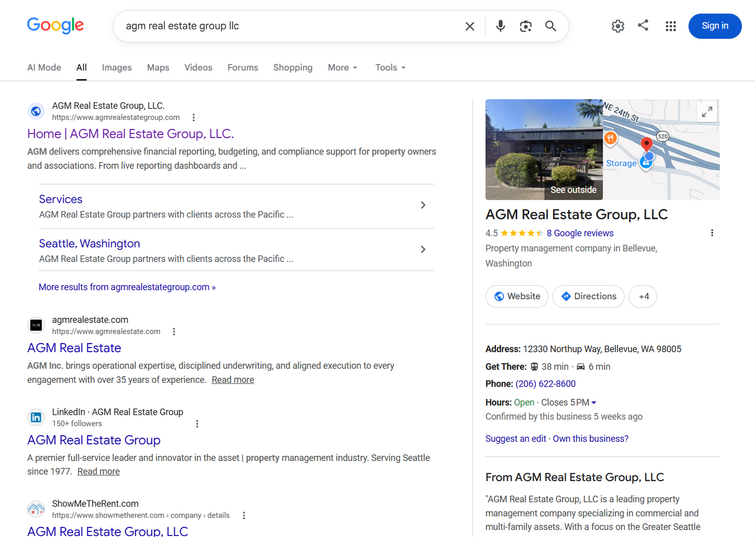This screenshot has width=756, height=537.
Task: Click the address 12330 Northup Way text
Action: (602, 349)
